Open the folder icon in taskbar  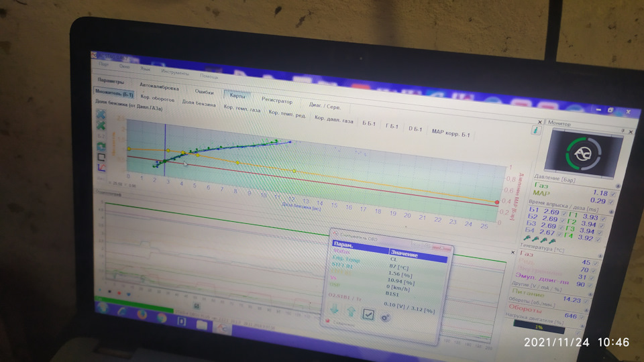202,324
